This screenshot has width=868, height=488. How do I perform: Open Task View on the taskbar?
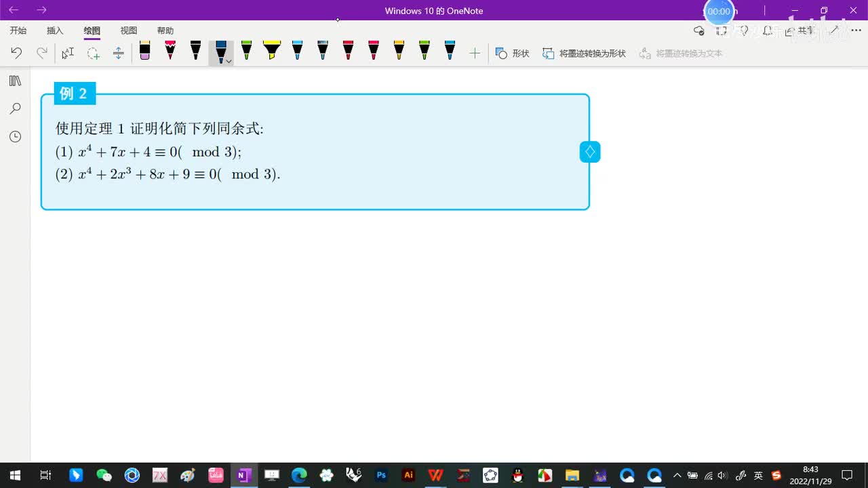pyautogui.click(x=45, y=475)
